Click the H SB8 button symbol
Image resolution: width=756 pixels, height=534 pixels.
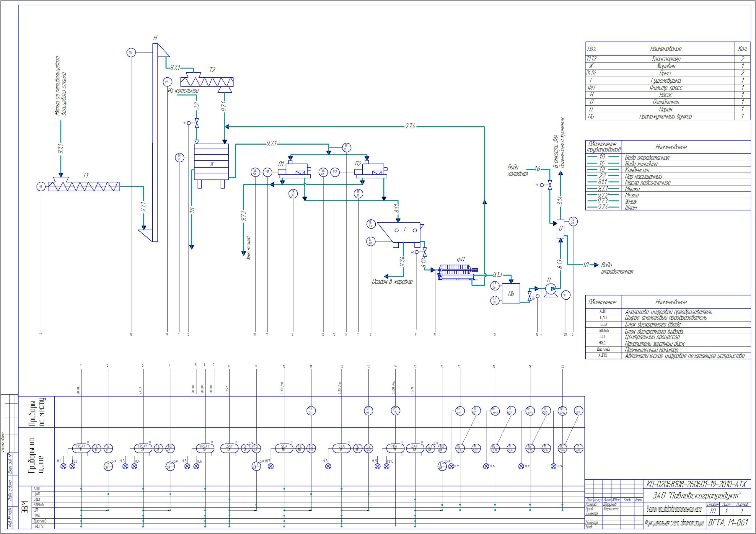[x=578, y=448]
